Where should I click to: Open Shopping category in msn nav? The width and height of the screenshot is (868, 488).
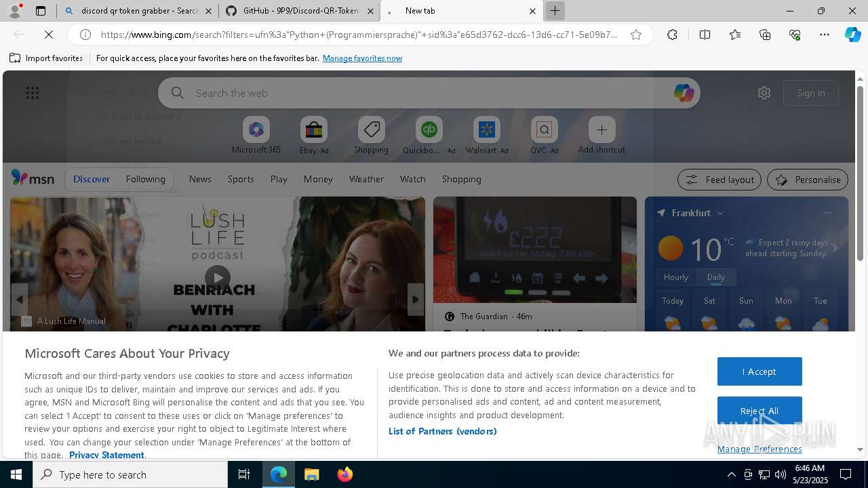point(461,179)
